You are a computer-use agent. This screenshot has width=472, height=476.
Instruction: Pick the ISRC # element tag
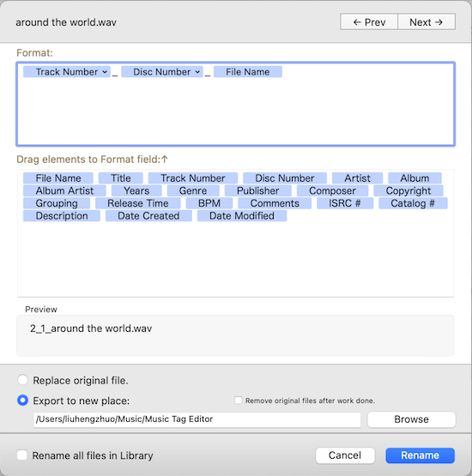tap(345, 203)
